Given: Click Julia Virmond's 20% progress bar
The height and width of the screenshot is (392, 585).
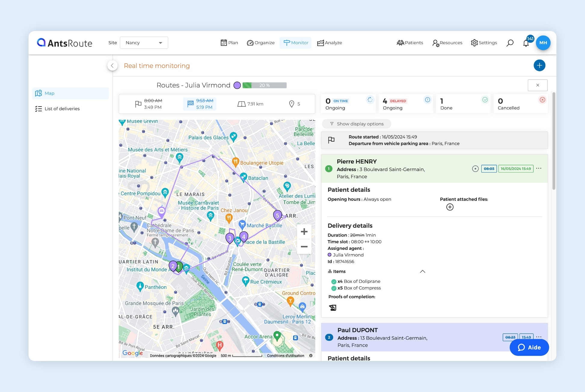Looking at the screenshot, I should point(265,85).
